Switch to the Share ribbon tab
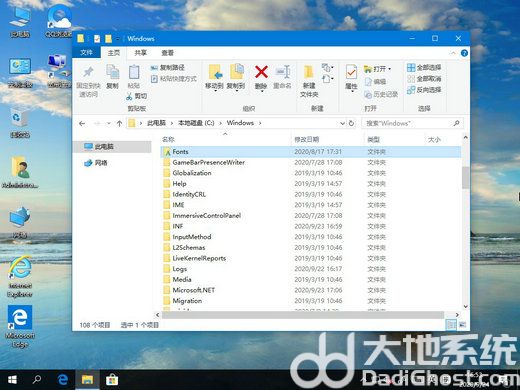Image resolution: width=520 pixels, height=390 pixels. [140, 53]
